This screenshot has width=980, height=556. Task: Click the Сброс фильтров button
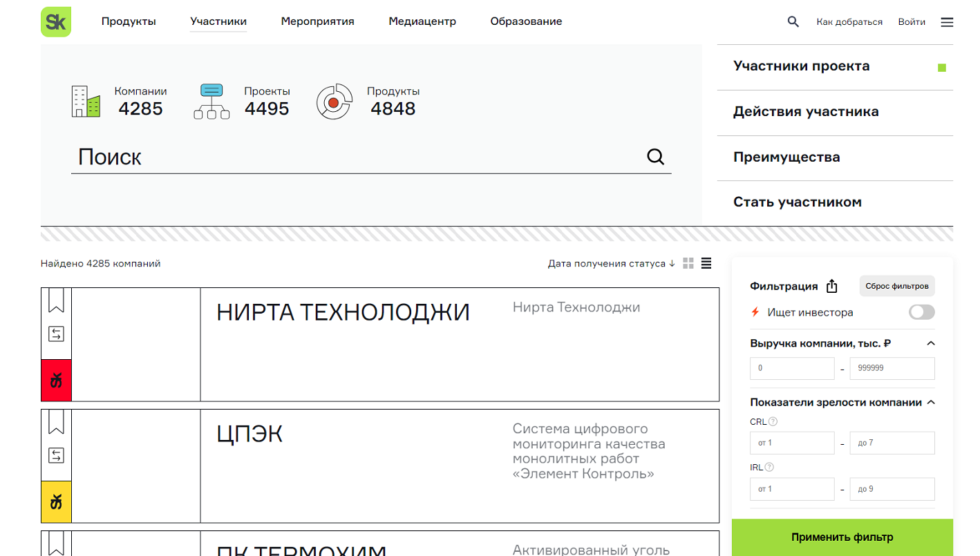(x=897, y=286)
